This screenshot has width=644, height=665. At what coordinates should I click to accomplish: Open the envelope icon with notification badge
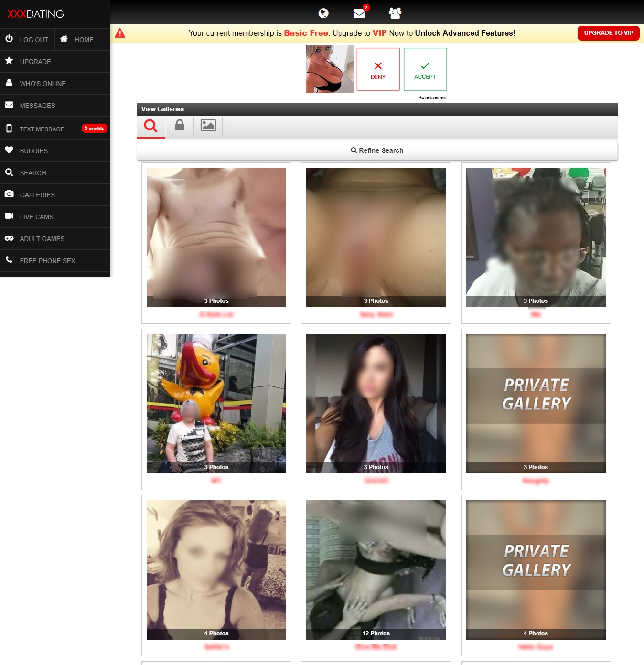pos(359,13)
